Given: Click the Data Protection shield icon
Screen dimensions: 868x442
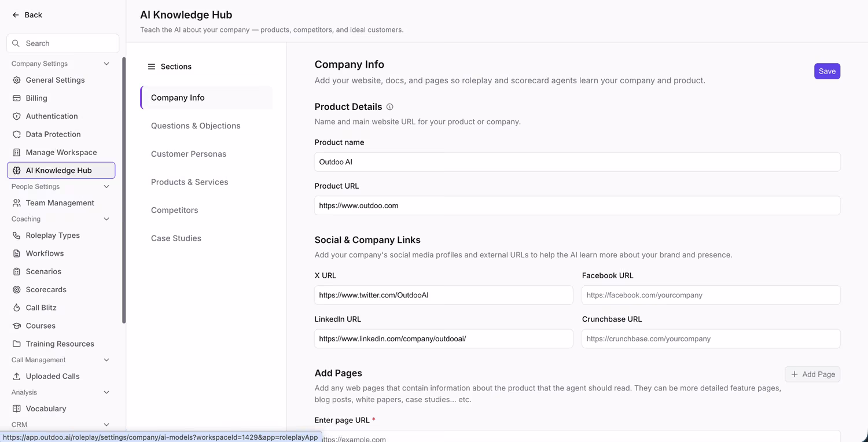Looking at the screenshot, I should [x=16, y=134].
